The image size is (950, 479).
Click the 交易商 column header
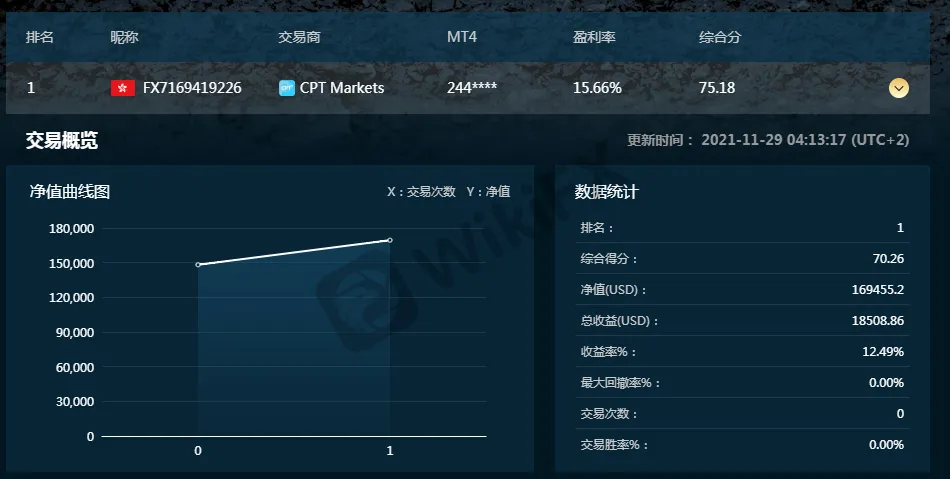tap(299, 37)
